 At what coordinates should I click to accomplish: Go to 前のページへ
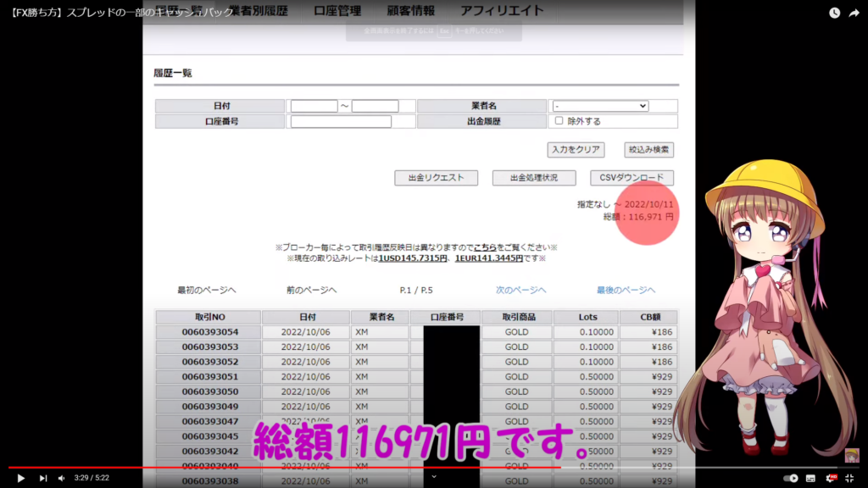click(x=311, y=290)
